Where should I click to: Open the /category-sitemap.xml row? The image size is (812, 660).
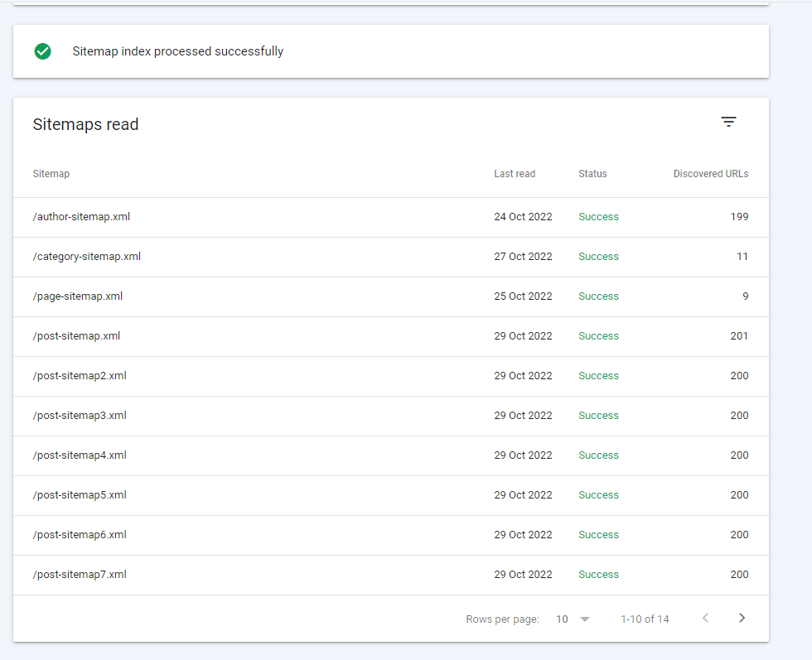click(87, 257)
